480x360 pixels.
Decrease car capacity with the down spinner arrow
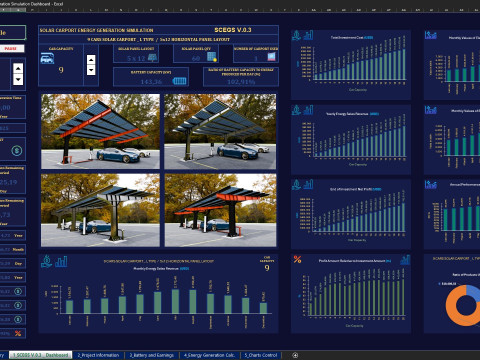click(91, 70)
